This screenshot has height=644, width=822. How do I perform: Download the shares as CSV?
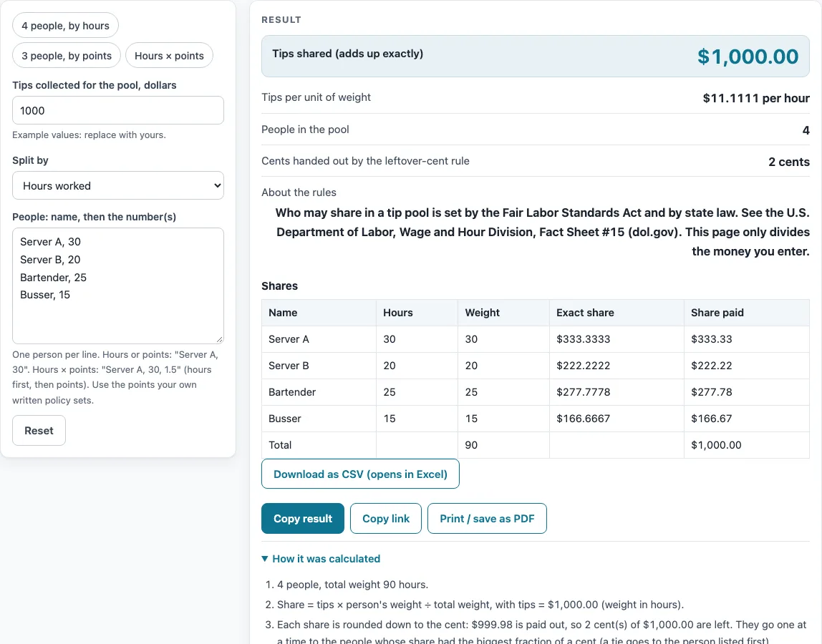[x=360, y=474]
